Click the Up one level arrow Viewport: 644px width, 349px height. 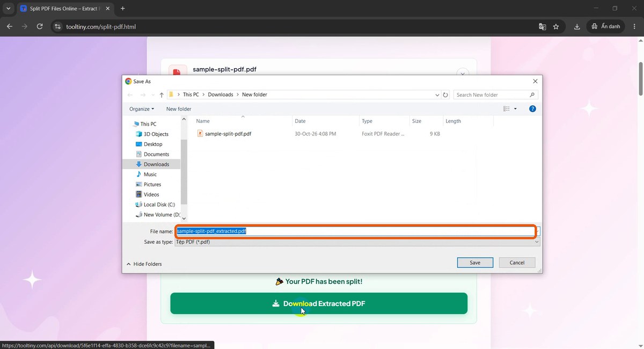pyautogui.click(x=162, y=95)
